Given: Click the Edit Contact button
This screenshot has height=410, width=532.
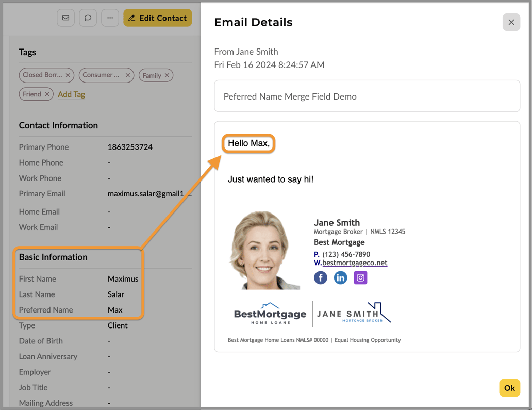Looking at the screenshot, I should (x=157, y=18).
